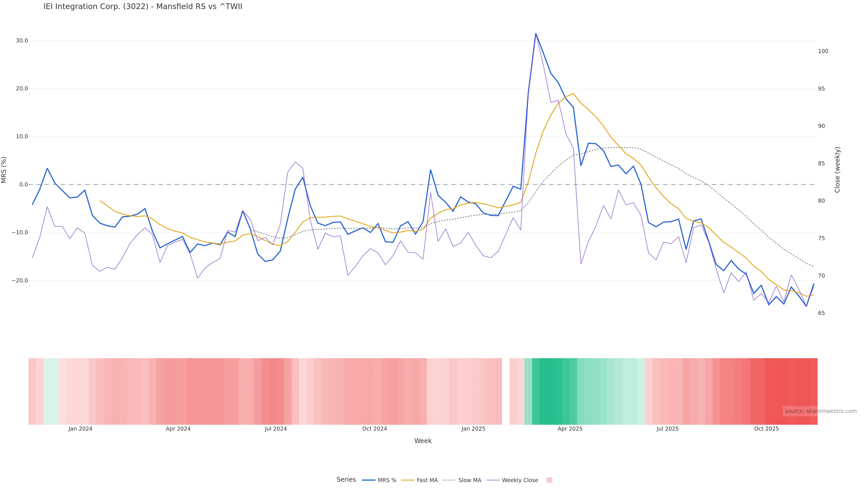Click the dashed Slow MA legend line icon
The image size is (868, 488).
pyautogui.click(x=449, y=480)
